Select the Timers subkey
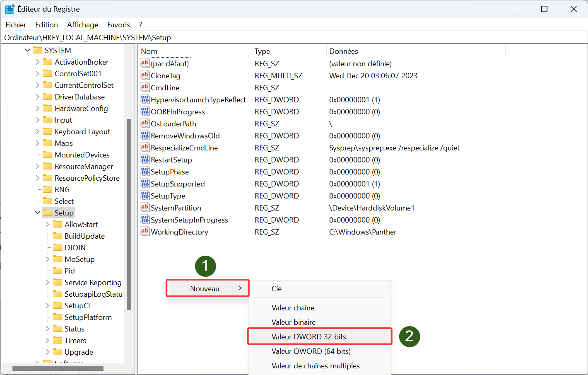Screen dimensions: 588x375 (75, 340)
